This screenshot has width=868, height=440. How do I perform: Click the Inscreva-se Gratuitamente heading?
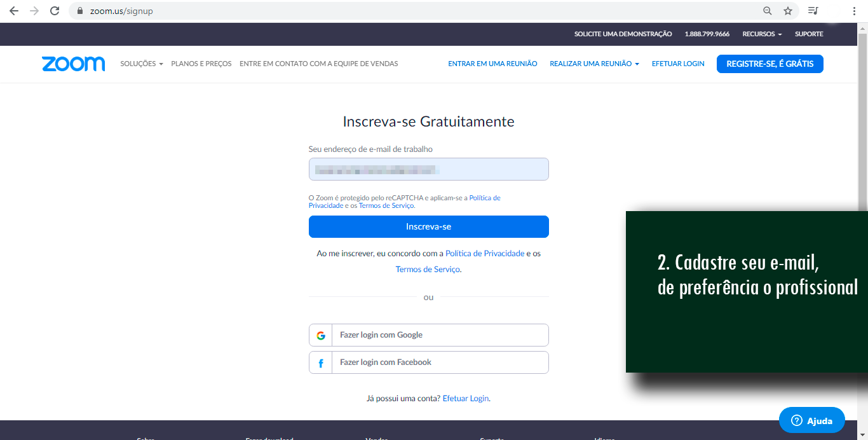(428, 121)
